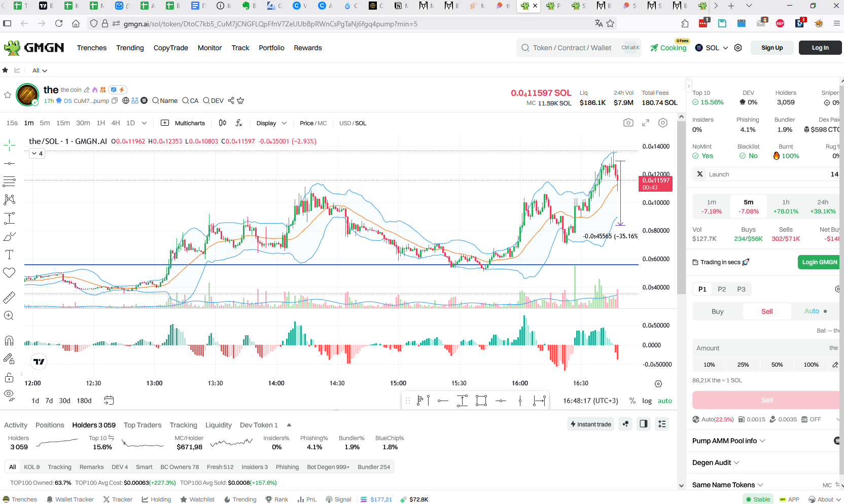Expand chart to fullscreen
Screen dimensions: 844x504
point(646,123)
